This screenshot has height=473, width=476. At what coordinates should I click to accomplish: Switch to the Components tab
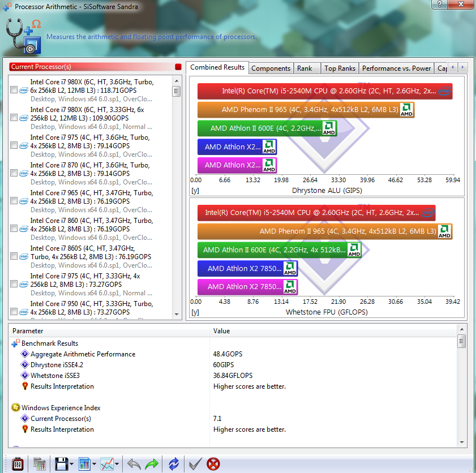(271, 68)
